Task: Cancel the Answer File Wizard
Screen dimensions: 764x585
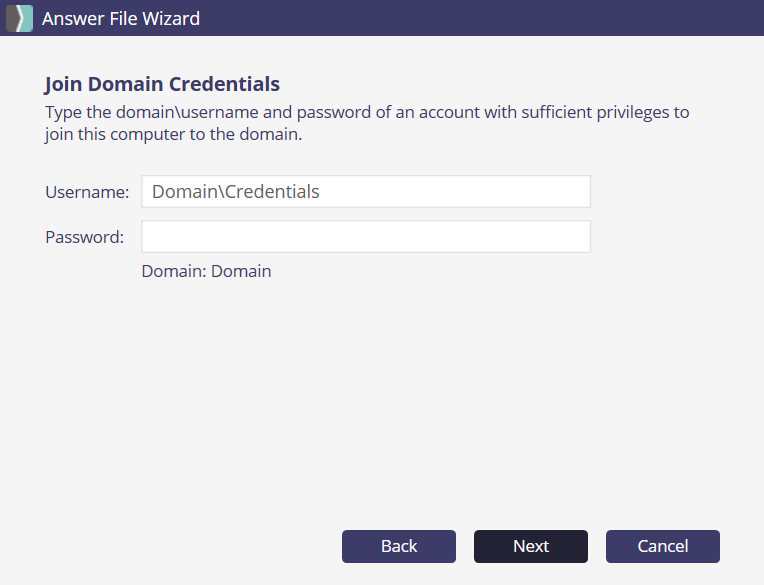Action: tap(663, 546)
